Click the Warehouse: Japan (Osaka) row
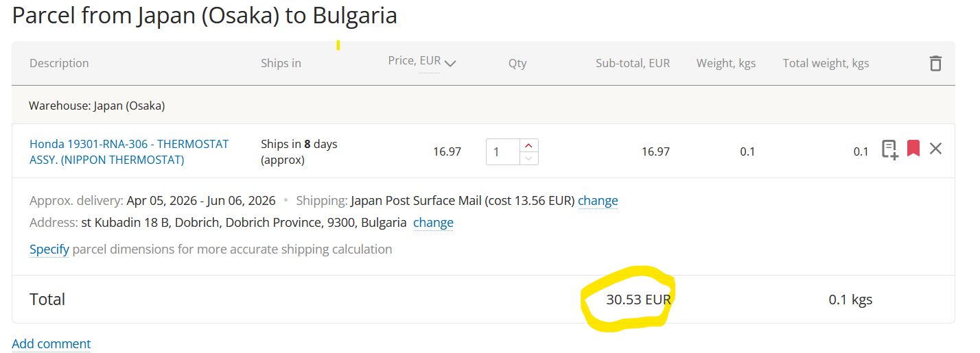This screenshot has width=980, height=353. pyautogui.click(x=97, y=106)
